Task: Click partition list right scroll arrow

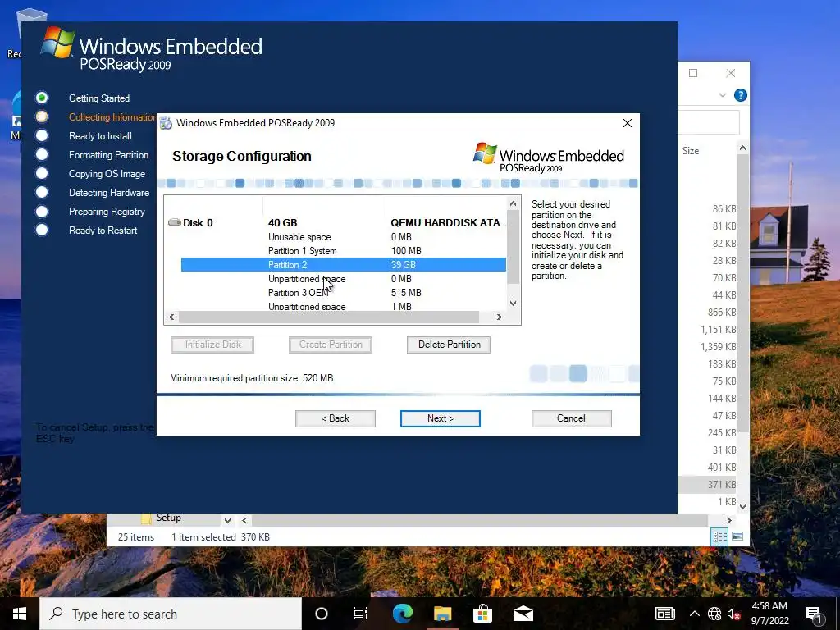Action: (500, 317)
